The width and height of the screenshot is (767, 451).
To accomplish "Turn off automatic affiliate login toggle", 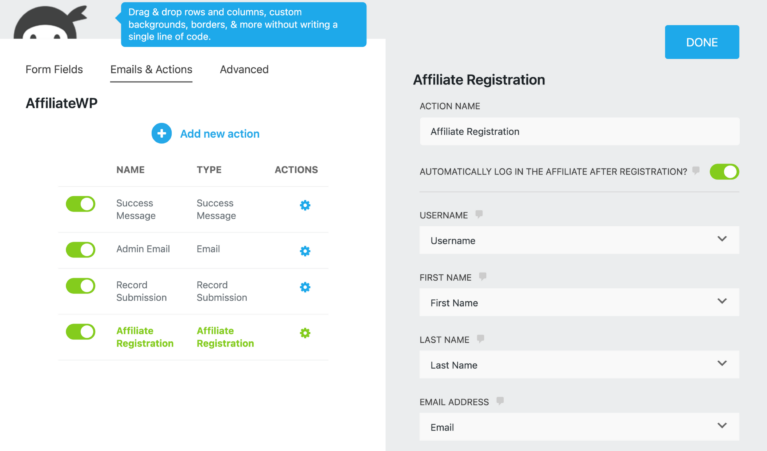I will pyautogui.click(x=724, y=172).
